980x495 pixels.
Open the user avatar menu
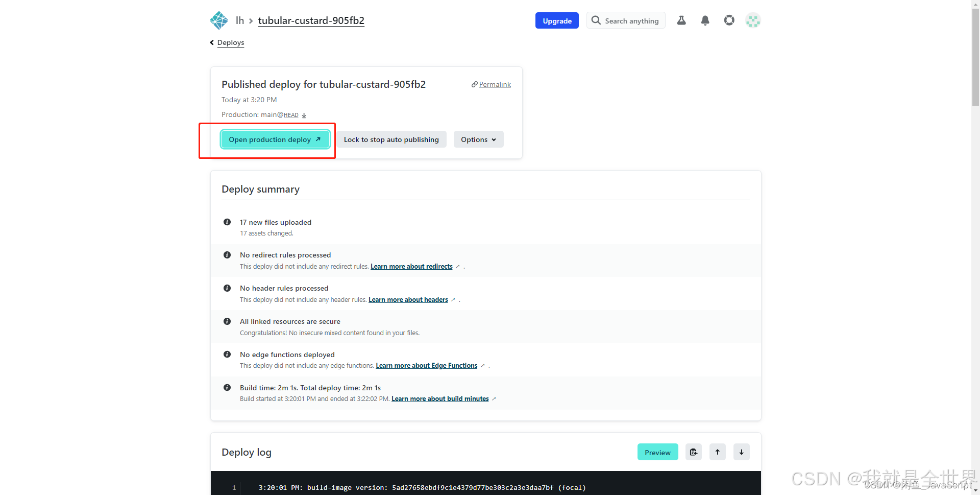pyautogui.click(x=753, y=20)
